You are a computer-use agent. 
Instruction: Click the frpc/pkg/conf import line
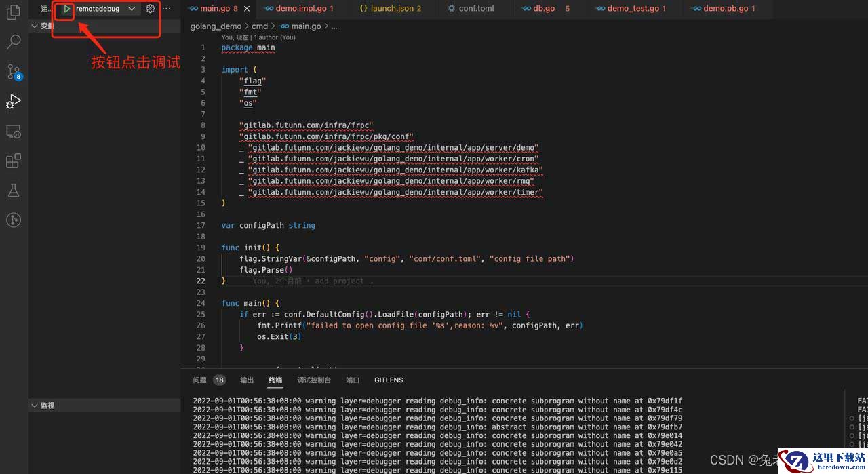(x=326, y=136)
